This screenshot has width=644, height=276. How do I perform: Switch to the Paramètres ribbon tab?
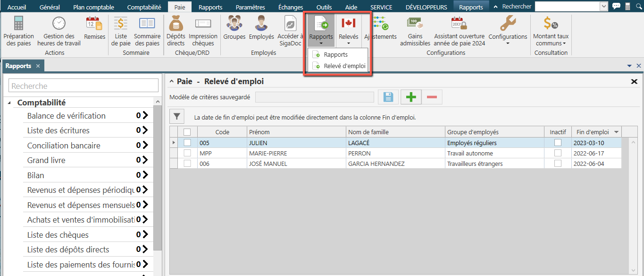point(251,7)
